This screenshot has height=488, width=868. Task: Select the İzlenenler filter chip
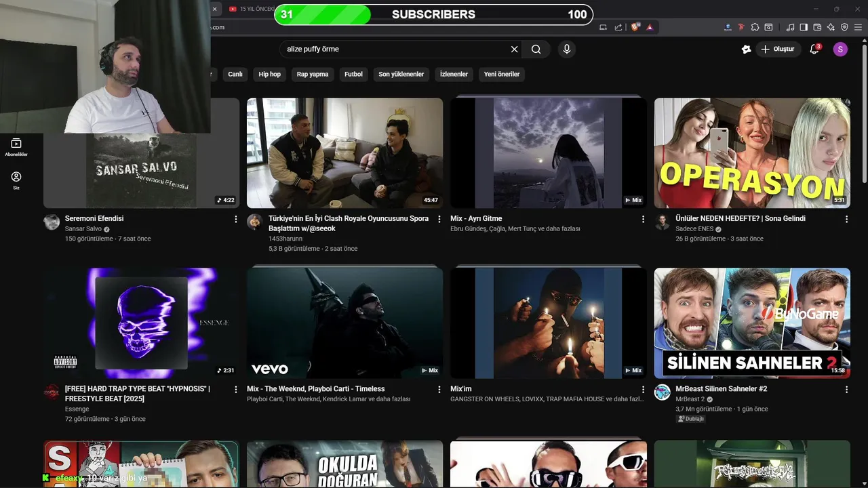[454, 75]
